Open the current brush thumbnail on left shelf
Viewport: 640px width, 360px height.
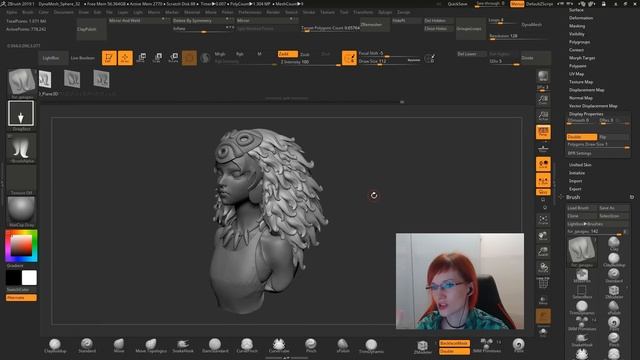point(21,83)
